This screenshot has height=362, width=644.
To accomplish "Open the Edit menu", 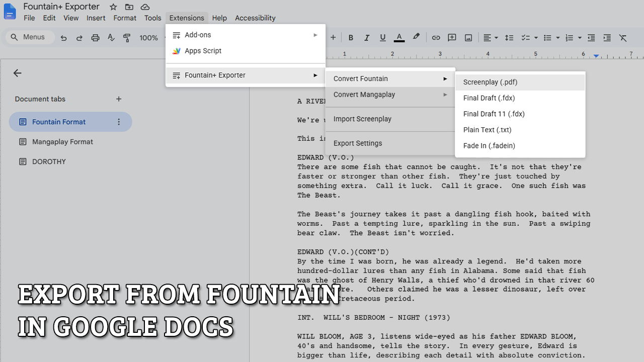I will 49,18.
